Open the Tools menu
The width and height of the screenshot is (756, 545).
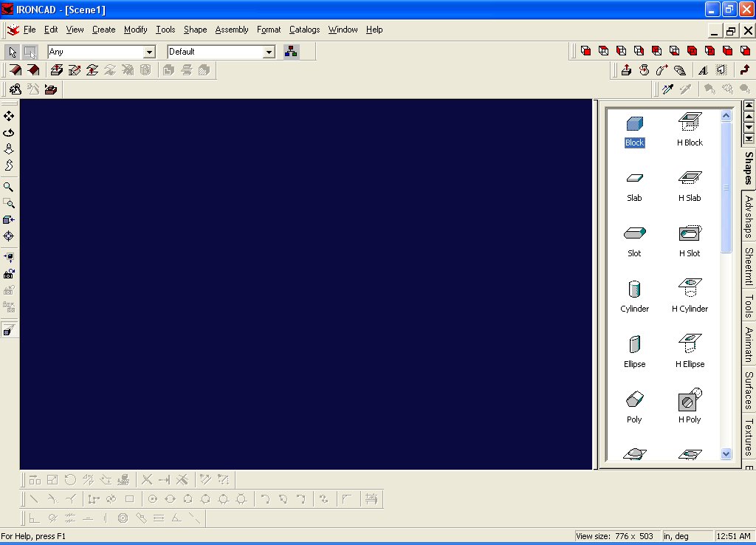point(165,30)
